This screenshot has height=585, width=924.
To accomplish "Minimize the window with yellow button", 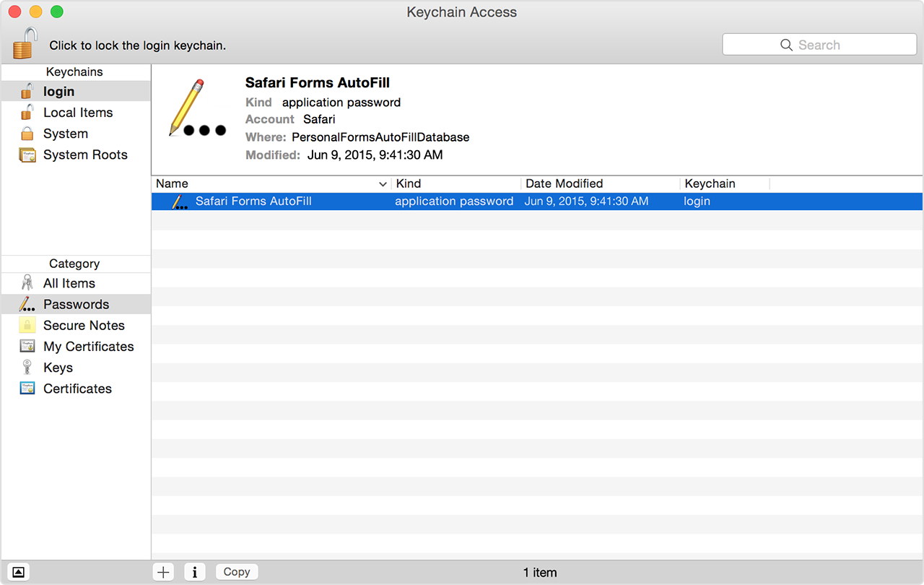I will (x=35, y=12).
